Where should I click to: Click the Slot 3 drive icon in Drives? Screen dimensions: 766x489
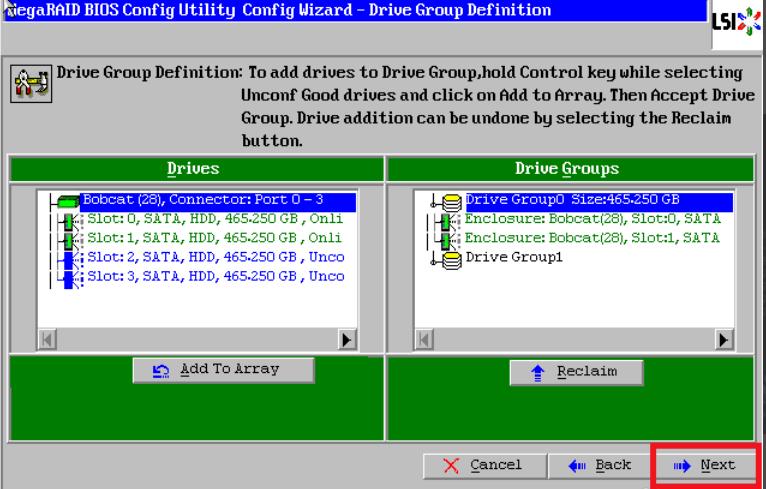[70, 278]
